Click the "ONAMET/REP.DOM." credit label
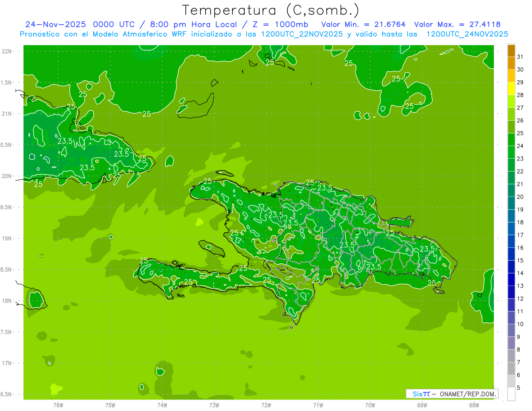The image size is (532, 411). [x=468, y=394]
